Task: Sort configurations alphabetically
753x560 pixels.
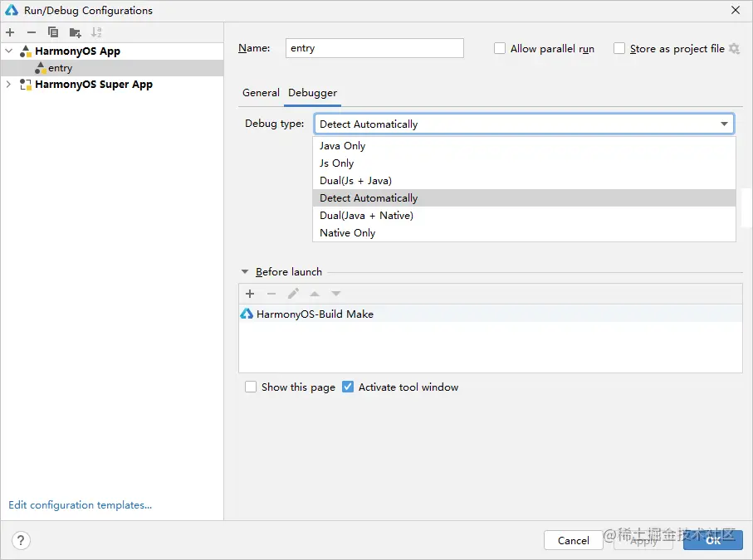Action: coord(96,32)
